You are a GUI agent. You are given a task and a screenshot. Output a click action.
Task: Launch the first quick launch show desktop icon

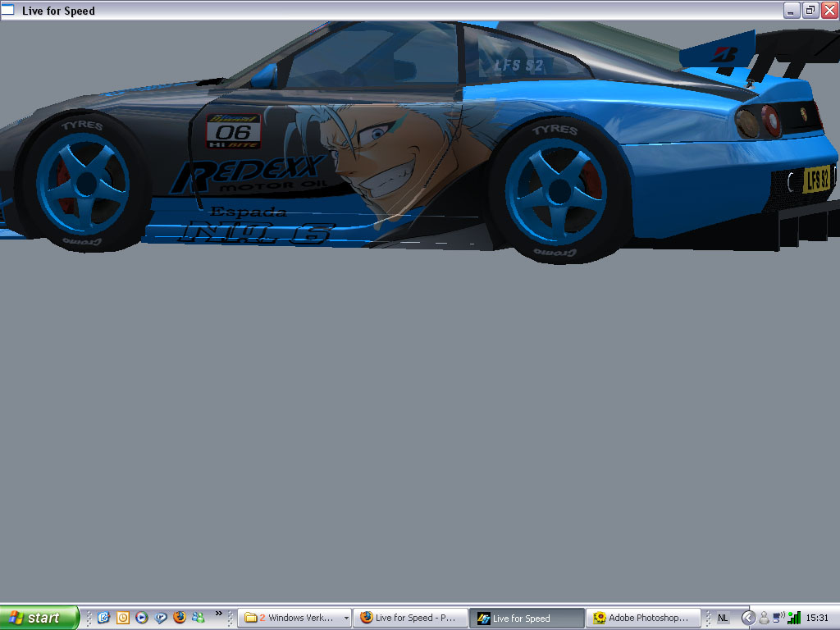click(x=103, y=618)
